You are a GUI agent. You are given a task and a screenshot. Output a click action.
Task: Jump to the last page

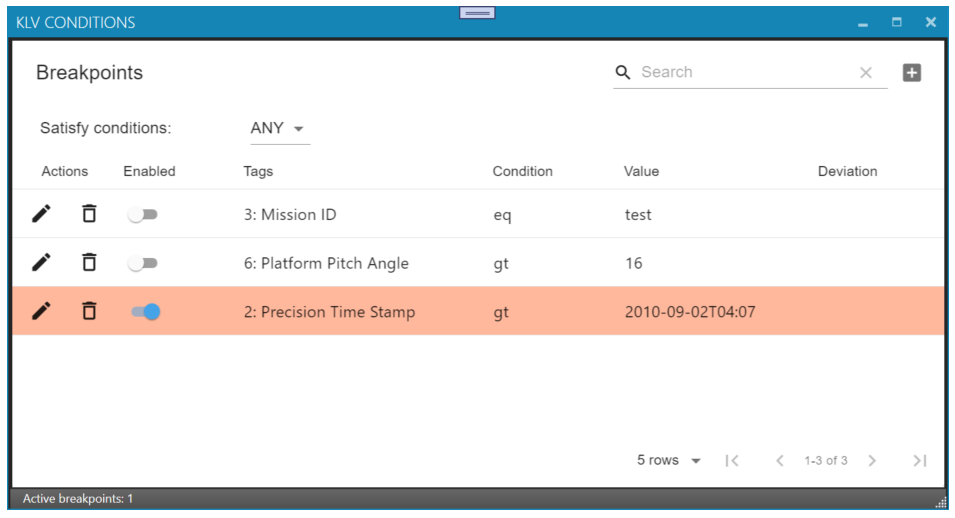[920, 460]
